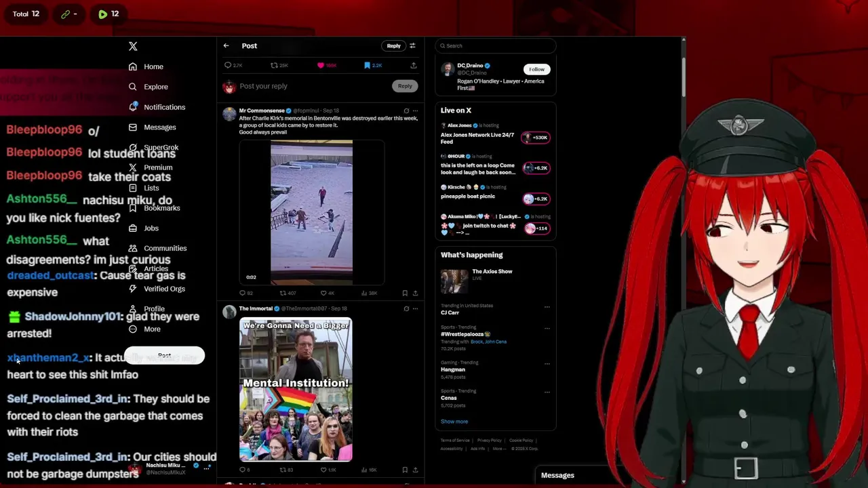This screenshot has height=488, width=868.
Task: Open options for Cenas trend
Action: tap(547, 392)
